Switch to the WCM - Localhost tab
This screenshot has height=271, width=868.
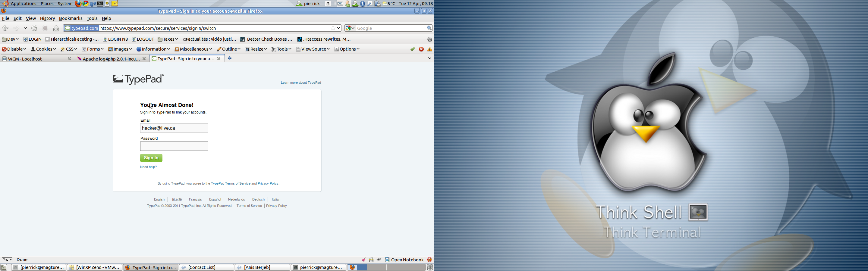[34, 59]
